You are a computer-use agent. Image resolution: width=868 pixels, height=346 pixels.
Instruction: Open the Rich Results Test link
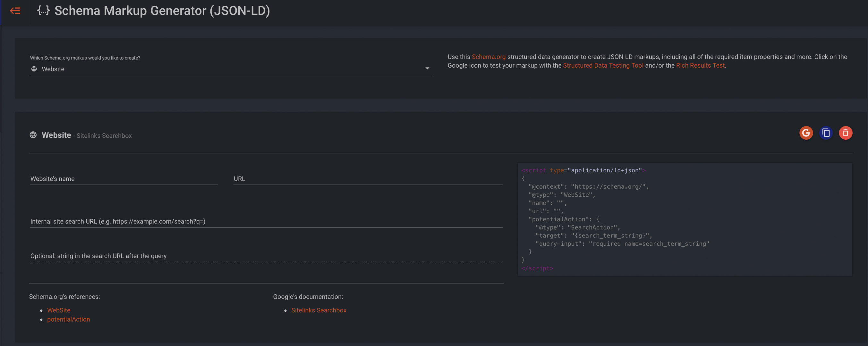700,65
